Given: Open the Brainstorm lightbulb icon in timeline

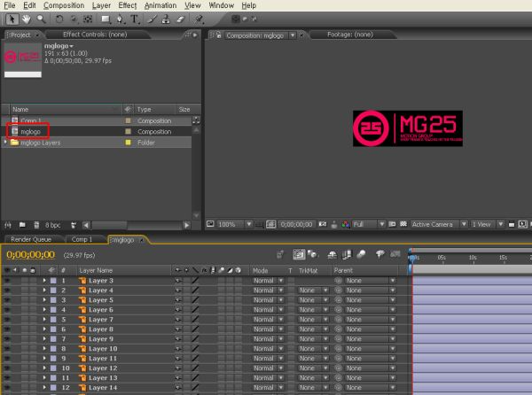Looking at the screenshot, I should (380, 254).
